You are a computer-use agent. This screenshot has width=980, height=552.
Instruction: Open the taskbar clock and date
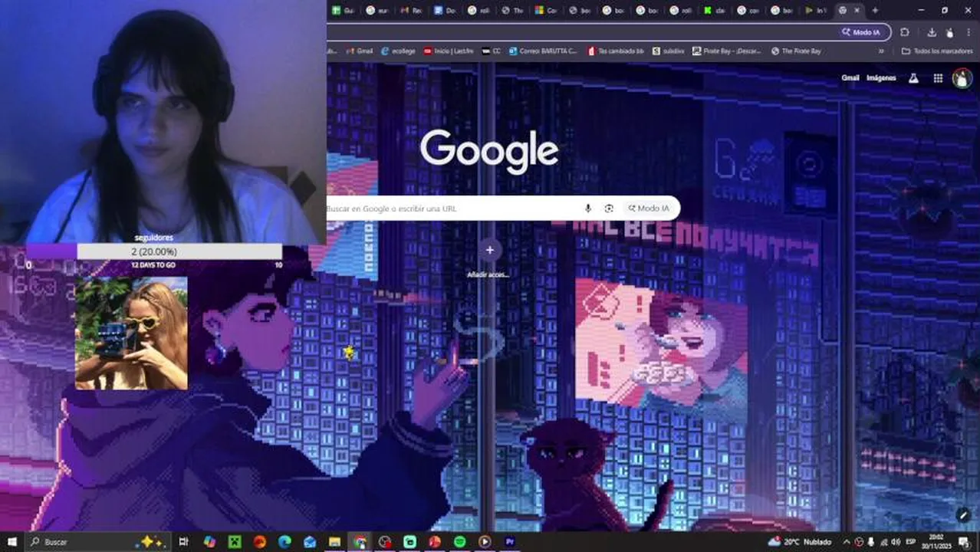coord(937,542)
